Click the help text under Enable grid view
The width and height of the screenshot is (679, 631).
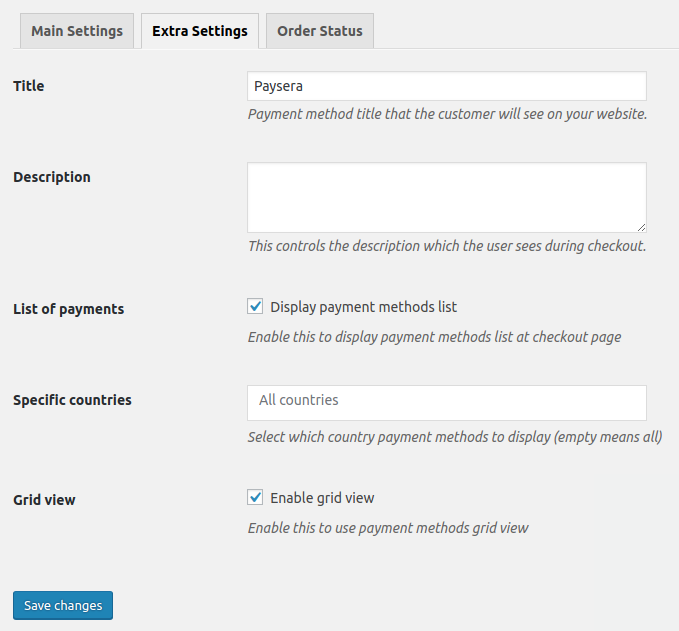388,527
